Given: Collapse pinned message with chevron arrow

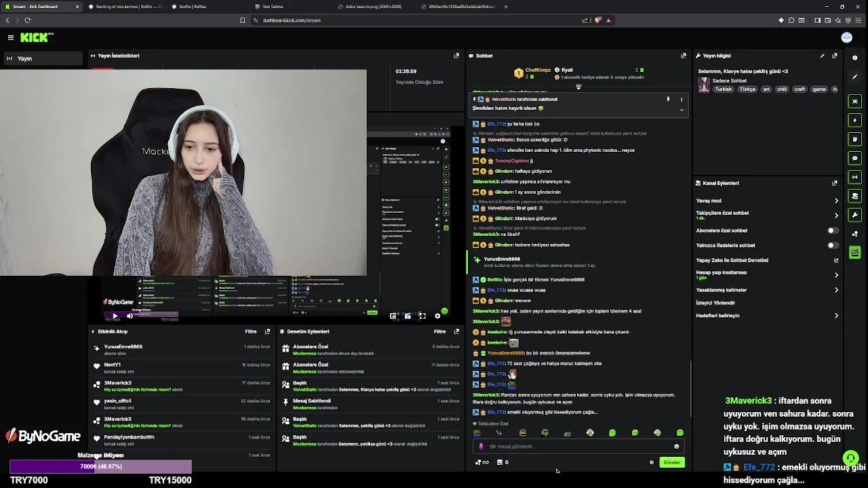Looking at the screenshot, I should pyautogui.click(x=682, y=109).
